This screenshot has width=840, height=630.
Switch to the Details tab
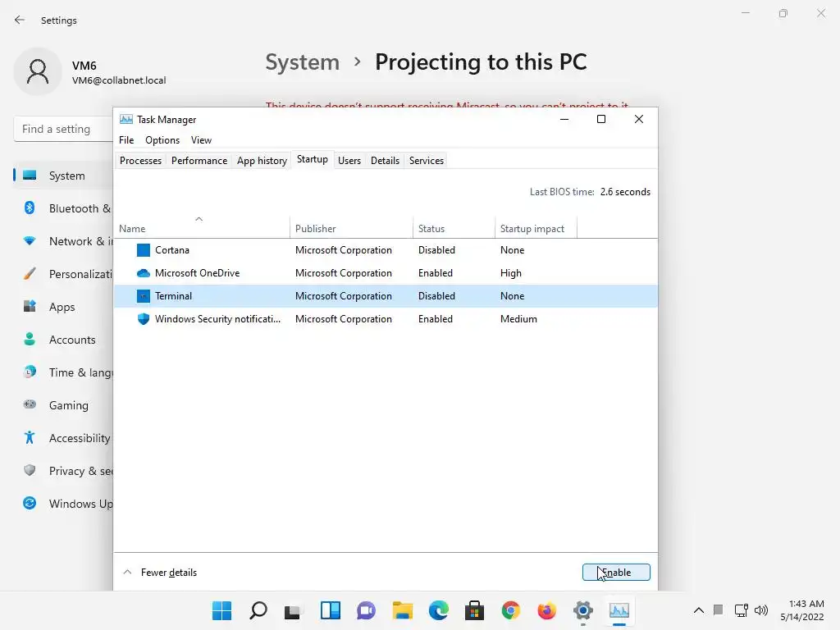[x=386, y=161]
